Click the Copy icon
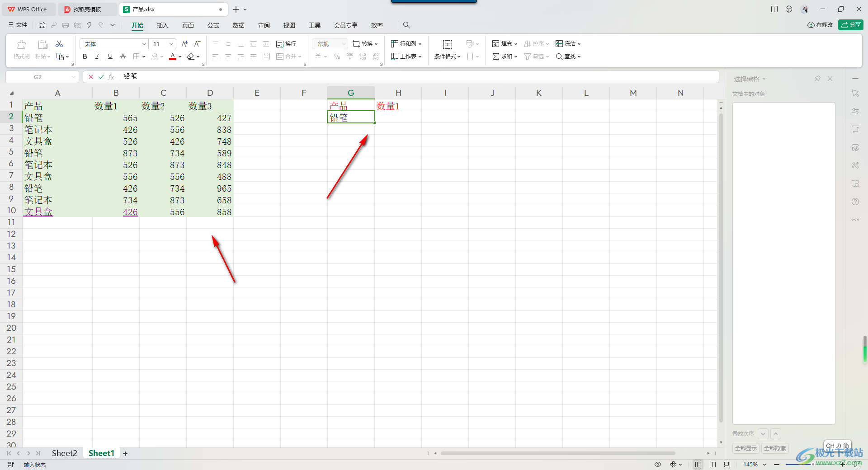The image size is (868, 470). pyautogui.click(x=60, y=56)
